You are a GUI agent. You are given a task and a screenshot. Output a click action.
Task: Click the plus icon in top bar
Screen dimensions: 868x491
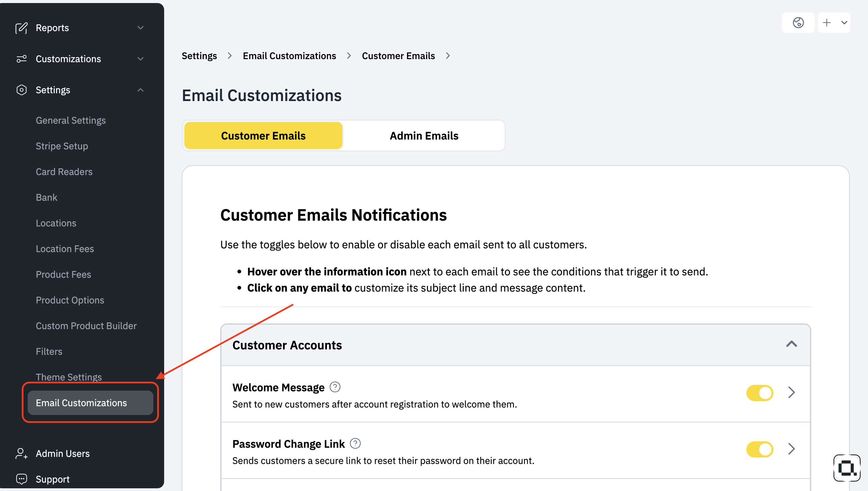click(826, 23)
